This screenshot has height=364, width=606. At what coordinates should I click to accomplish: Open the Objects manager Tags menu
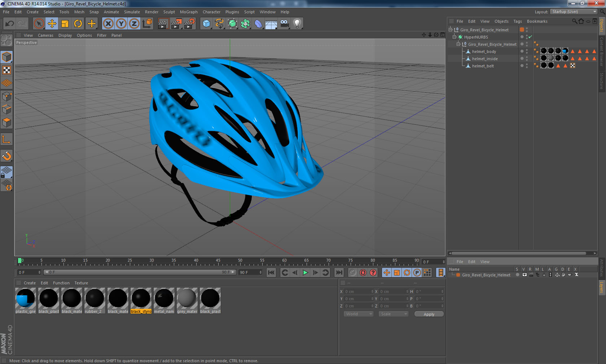point(517,21)
